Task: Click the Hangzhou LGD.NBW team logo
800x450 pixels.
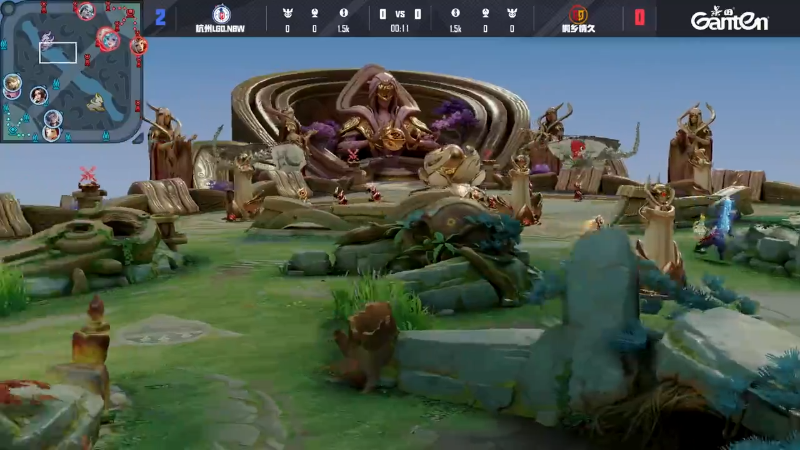Action: click(x=221, y=13)
